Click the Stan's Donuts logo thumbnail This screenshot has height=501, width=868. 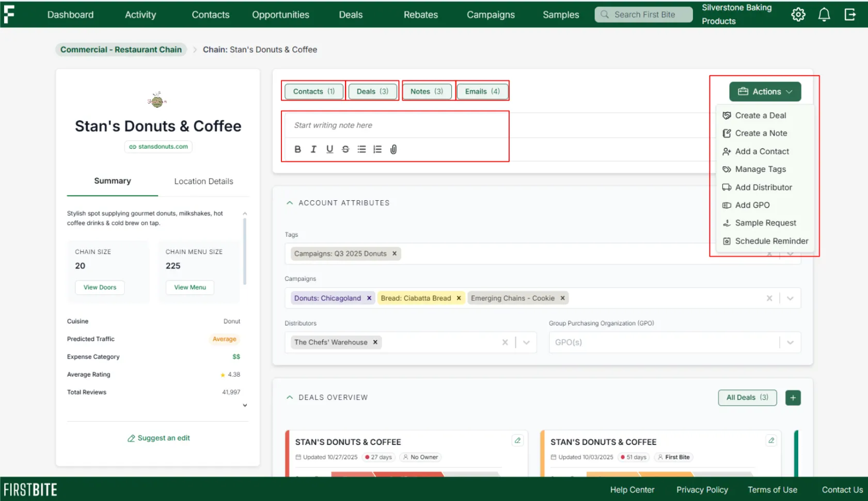click(x=157, y=100)
